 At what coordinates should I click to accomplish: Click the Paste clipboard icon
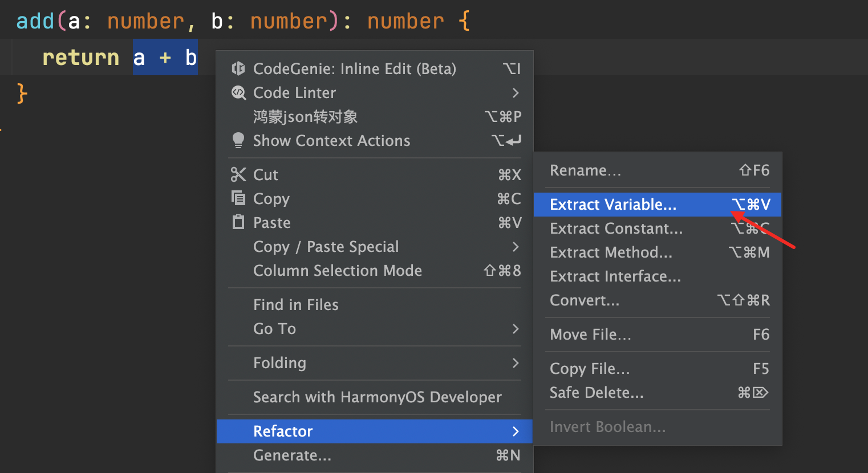pos(238,222)
